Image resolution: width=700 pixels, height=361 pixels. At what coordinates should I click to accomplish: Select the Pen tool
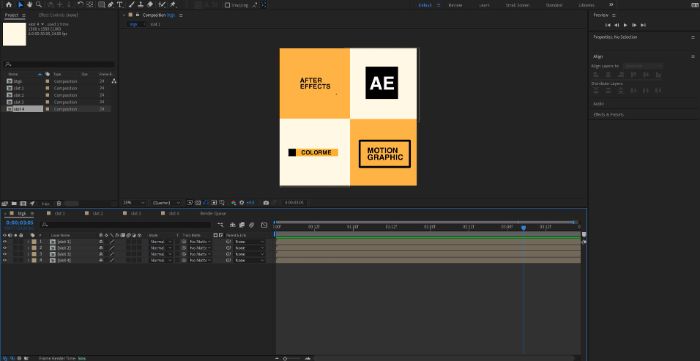click(111, 4)
